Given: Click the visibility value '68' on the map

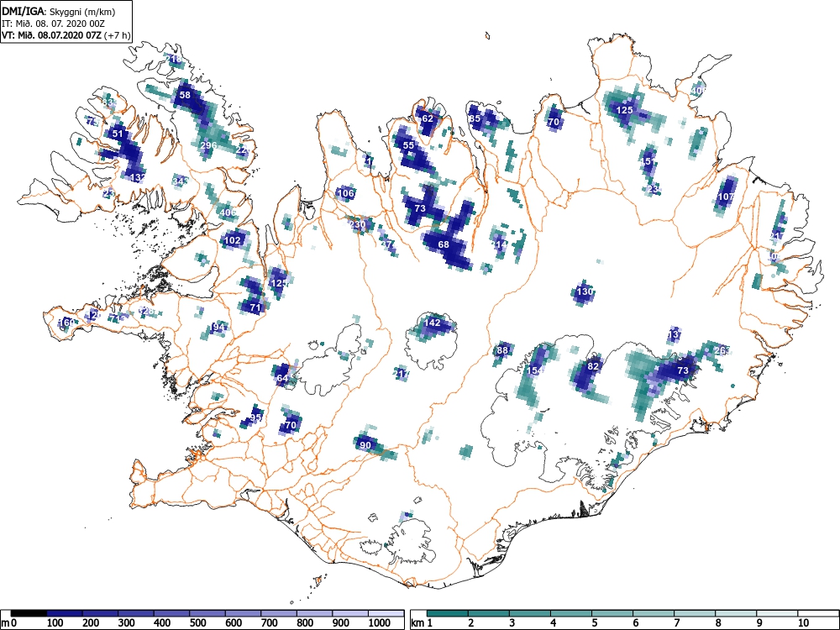Looking at the screenshot, I should click(x=444, y=244).
